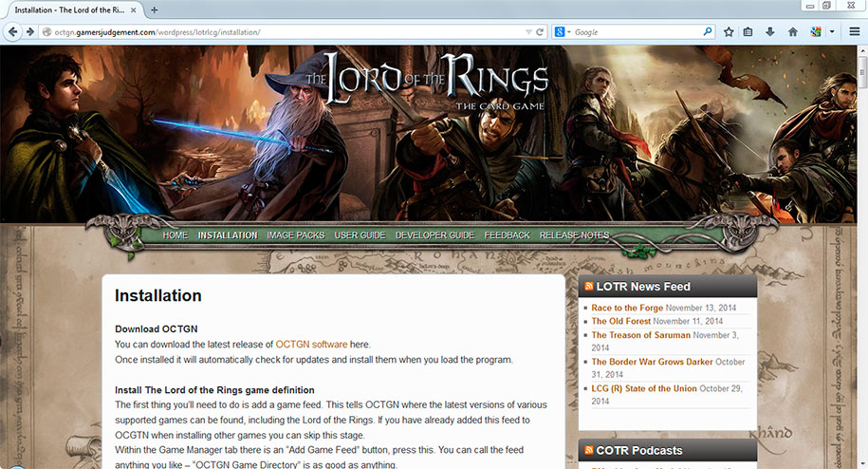Viewport: 868px width, 469px height.
Task: Open the HOME menu item
Action: tap(175, 235)
